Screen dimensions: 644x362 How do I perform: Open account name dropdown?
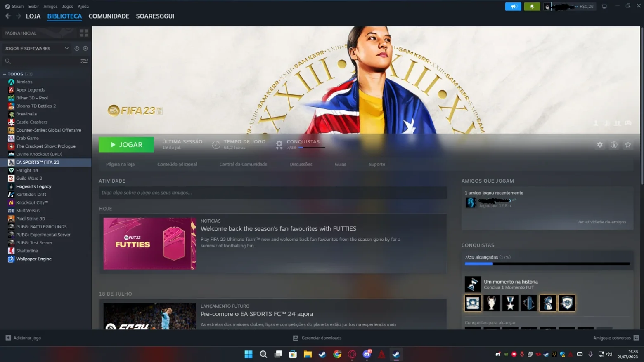(570, 7)
